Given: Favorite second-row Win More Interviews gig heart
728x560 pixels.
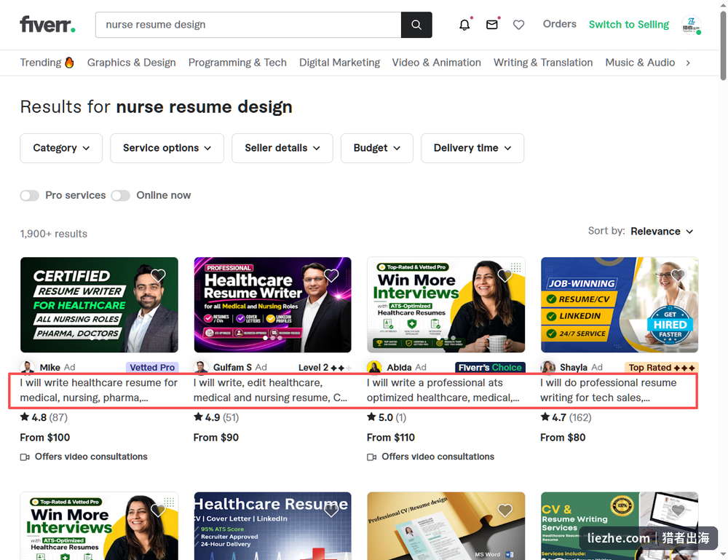Looking at the screenshot, I should pos(158,510).
